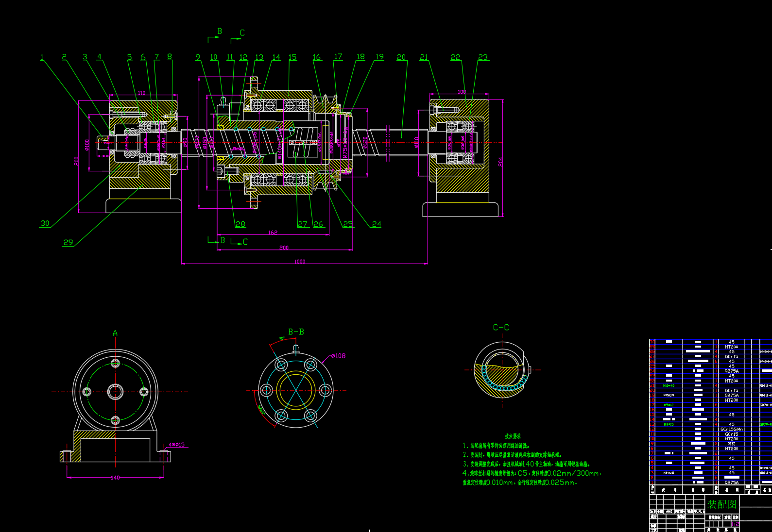The height and width of the screenshot is (532, 772).
Task: Select part callout 20 on the screw shaft
Action: click(401, 57)
